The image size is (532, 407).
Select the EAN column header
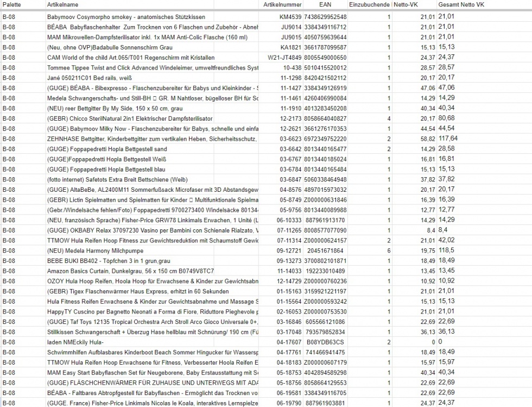325,5
